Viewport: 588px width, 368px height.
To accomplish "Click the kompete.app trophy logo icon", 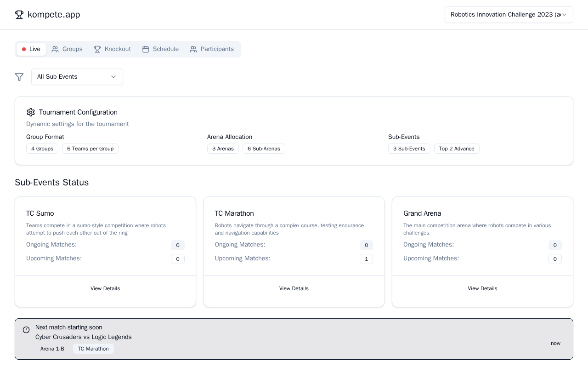I will (19, 15).
